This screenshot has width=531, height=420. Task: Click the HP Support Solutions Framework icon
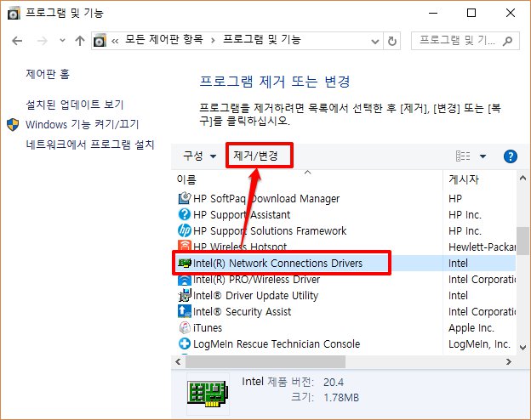(185, 230)
